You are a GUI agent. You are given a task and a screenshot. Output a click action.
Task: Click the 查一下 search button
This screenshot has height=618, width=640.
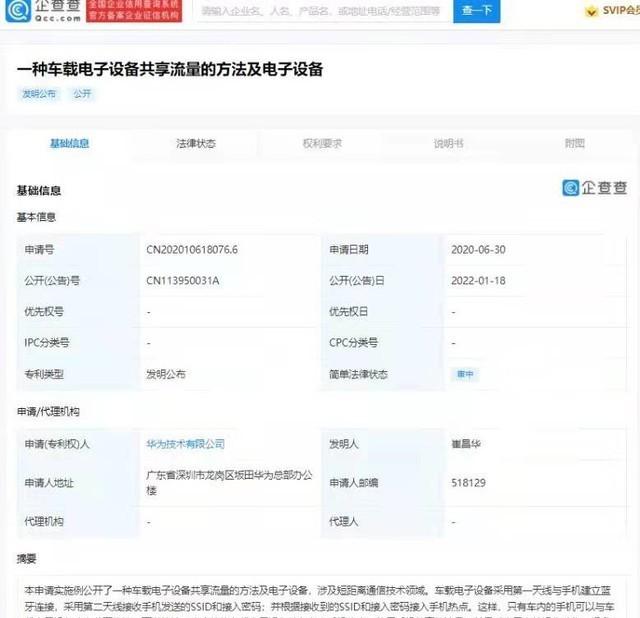pos(476,11)
